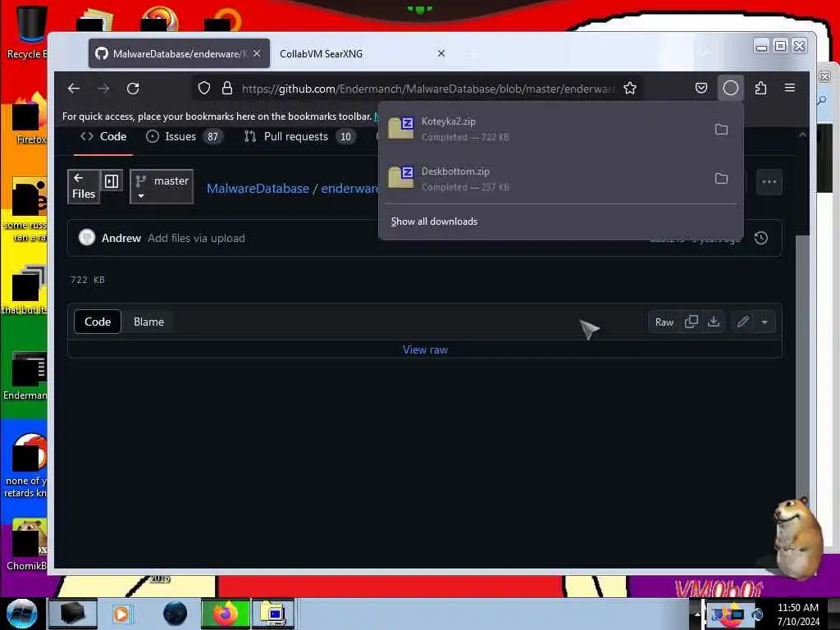Select the Code view toggle
This screenshot has height=630, width=840.
98,322
